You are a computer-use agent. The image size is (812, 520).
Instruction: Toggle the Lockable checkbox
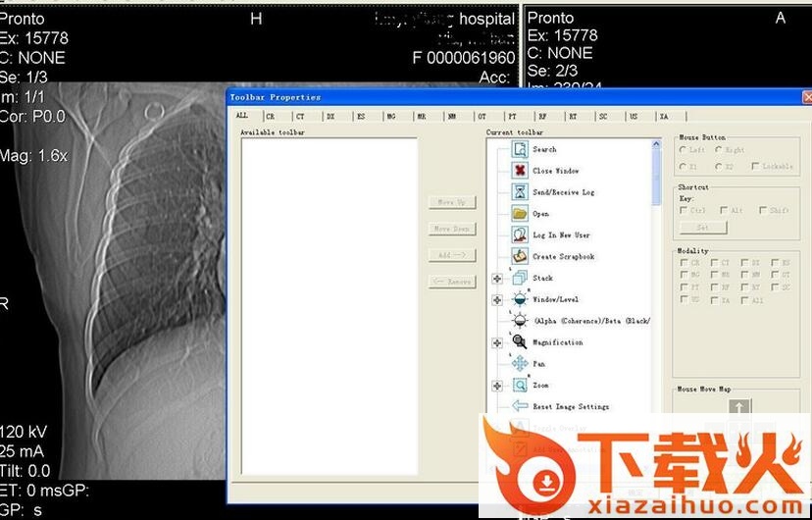pos(755,167)
